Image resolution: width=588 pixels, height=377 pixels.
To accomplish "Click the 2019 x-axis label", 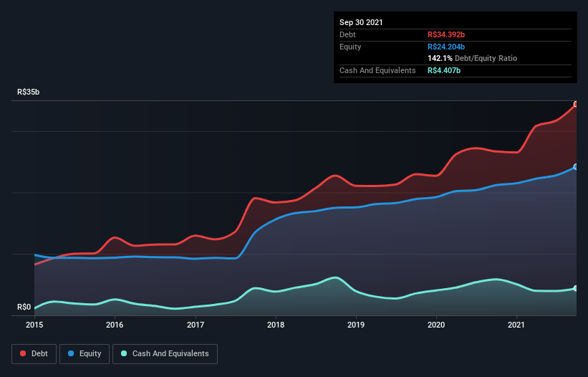I will pos(355,325).
